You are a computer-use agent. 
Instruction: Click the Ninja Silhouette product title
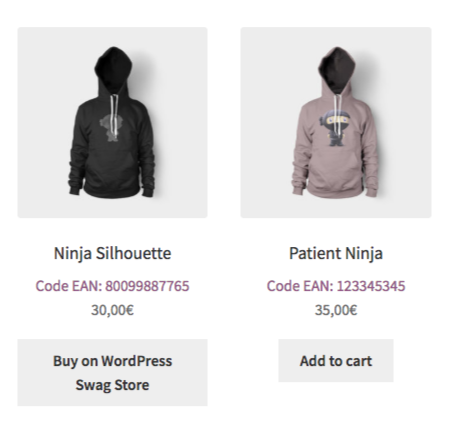coord(112,253)
